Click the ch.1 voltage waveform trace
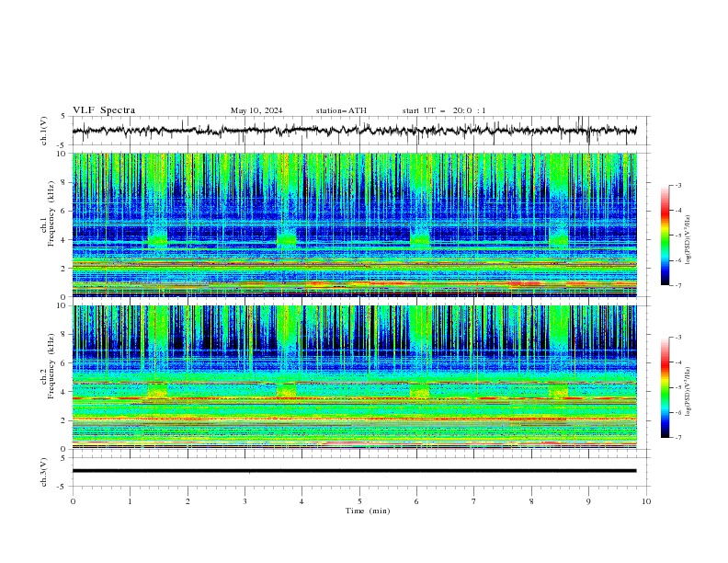Screen dimensions: 728x563 (354, 131)
